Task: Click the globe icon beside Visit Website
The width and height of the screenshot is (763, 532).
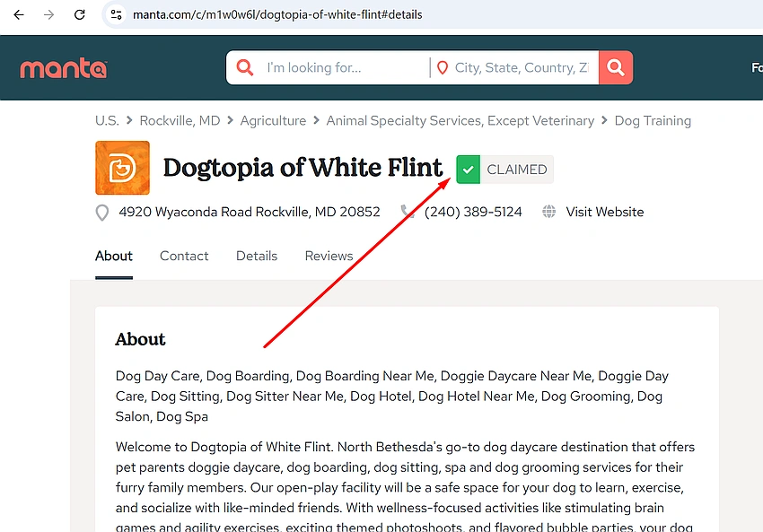Action: point(548,212)
